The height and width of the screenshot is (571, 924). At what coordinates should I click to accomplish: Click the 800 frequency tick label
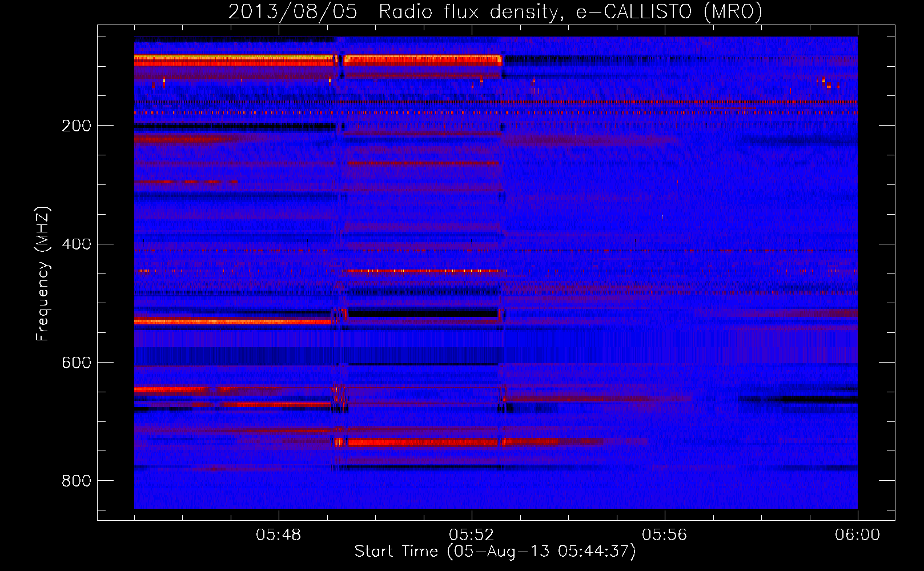77,481
